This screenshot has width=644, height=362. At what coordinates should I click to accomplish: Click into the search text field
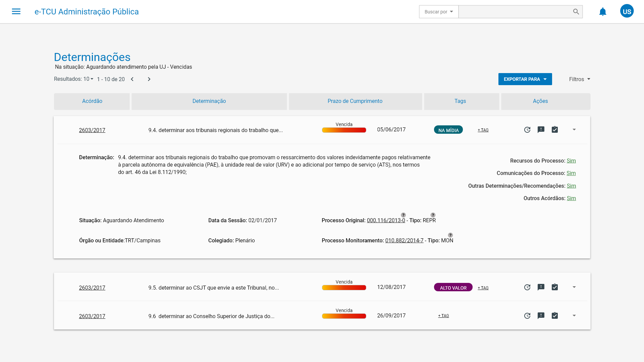515,12
